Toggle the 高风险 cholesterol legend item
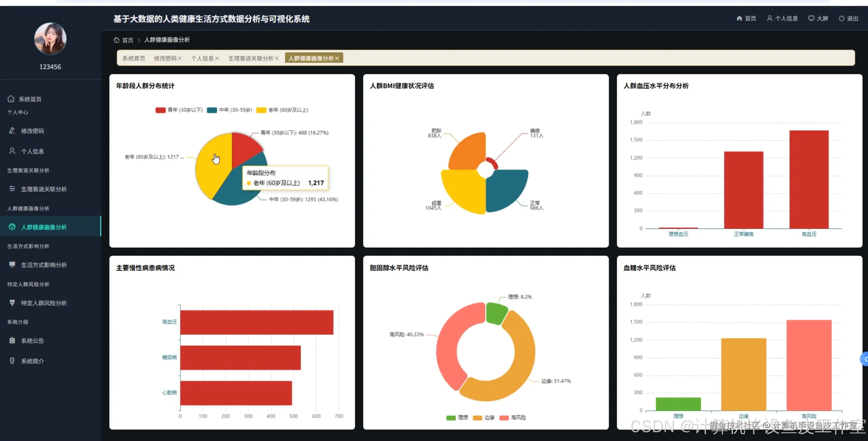Viewport: 868px width, 441px height. click(x=518, y=418)
